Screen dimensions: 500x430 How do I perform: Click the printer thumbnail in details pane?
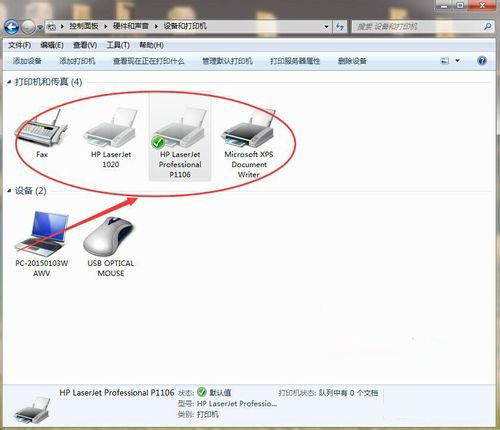32,409
